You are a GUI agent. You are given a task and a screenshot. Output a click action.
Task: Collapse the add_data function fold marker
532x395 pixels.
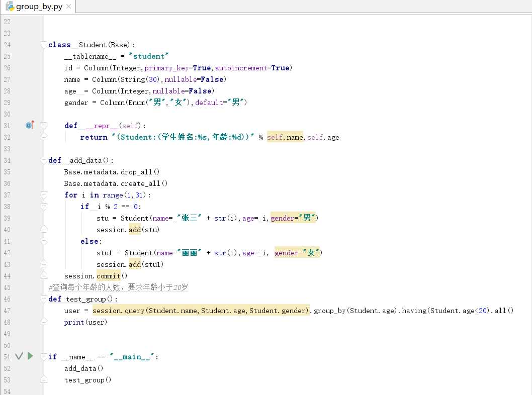(44, 160)
